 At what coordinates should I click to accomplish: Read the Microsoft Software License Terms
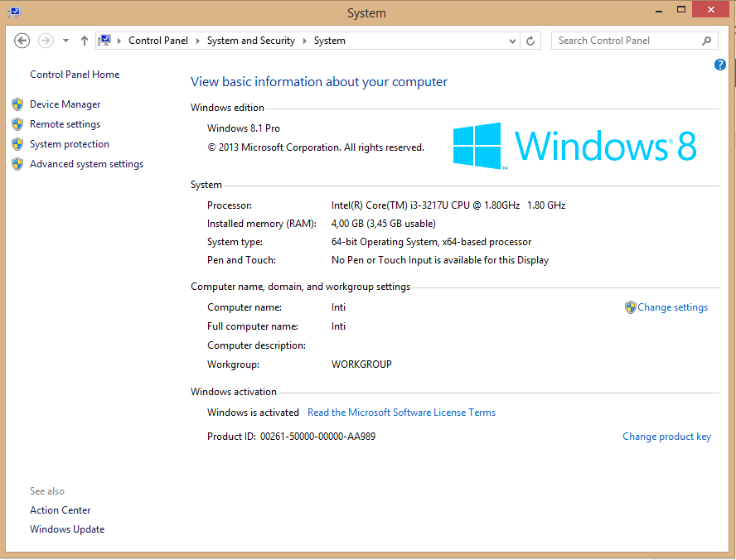[401, 413]
